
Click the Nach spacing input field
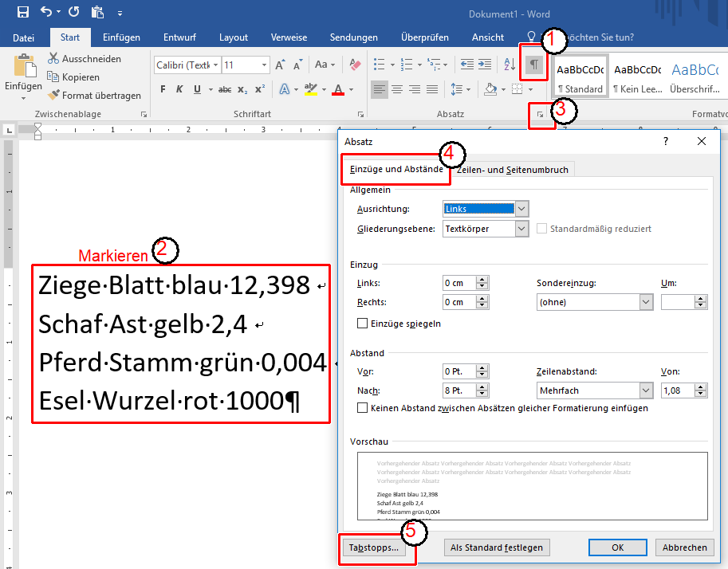459,390
